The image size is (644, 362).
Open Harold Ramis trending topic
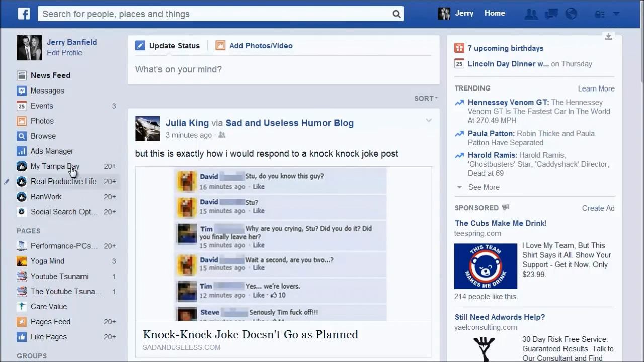492,155
